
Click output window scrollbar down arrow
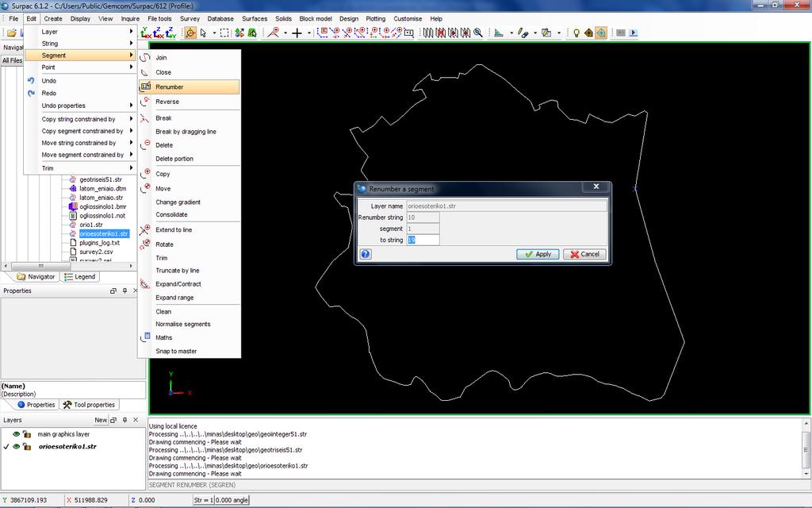point(806,474)
